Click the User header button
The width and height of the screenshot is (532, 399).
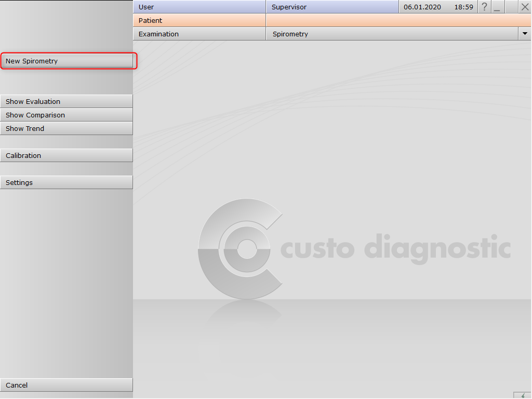point(199,7)
